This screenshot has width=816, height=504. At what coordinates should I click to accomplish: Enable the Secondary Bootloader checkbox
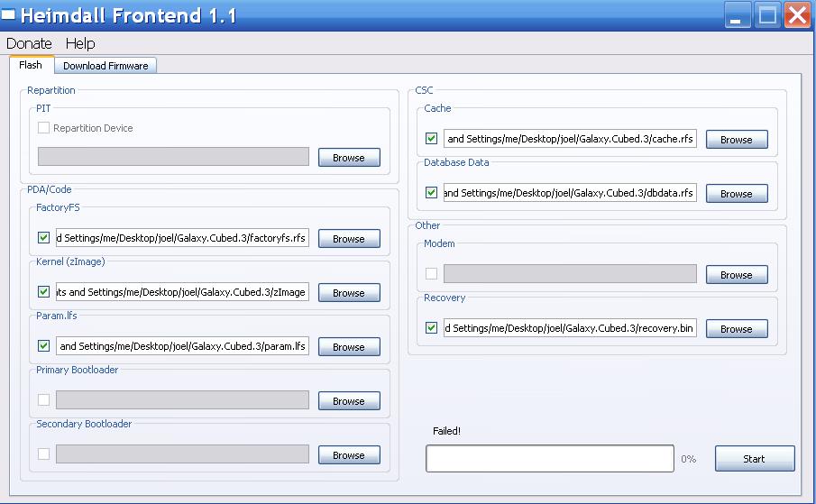43,454
